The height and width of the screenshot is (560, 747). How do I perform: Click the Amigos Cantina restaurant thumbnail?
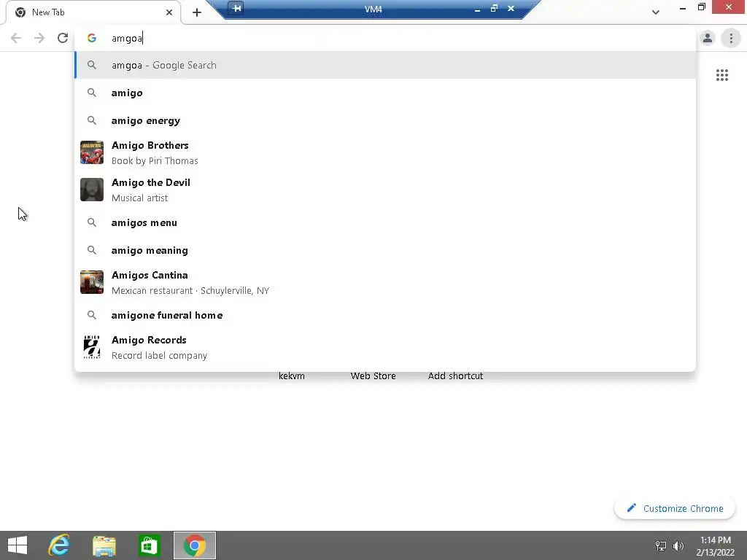(92, 282)
